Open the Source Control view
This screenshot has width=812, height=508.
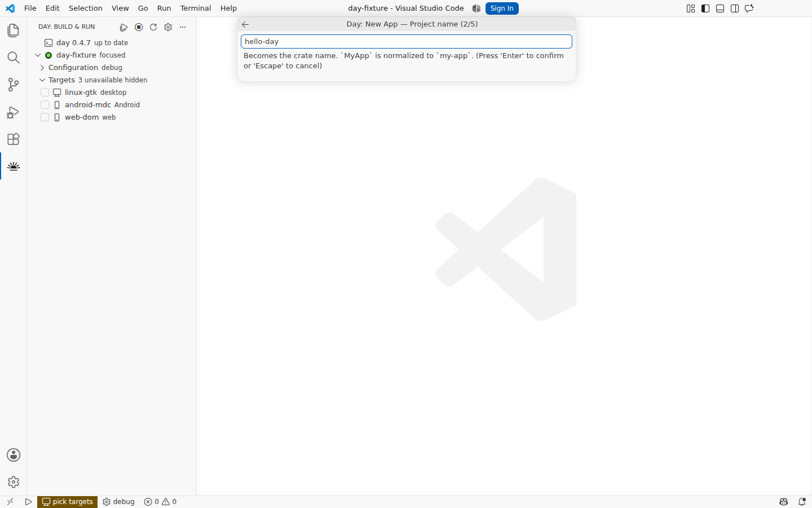click(x=14, y=85)
